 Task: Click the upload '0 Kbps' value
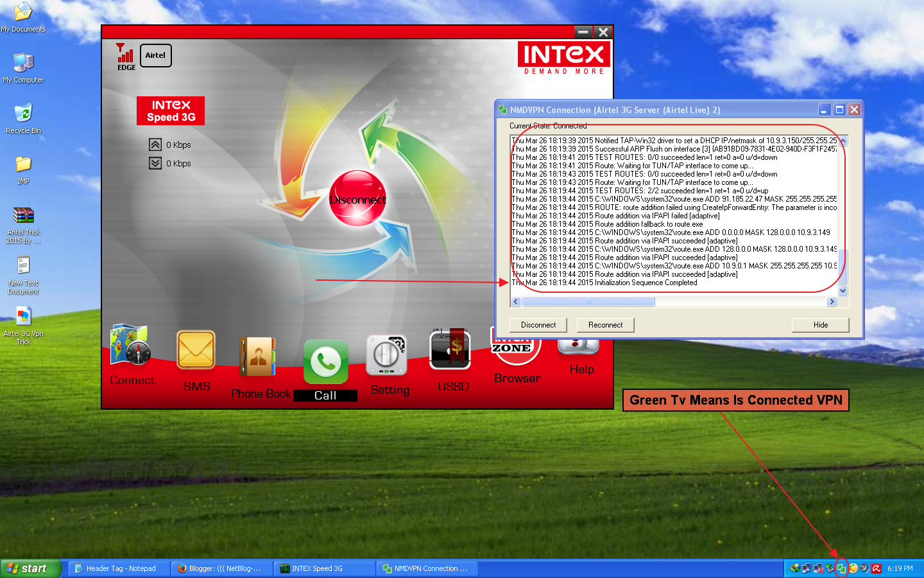coord(178,145)
